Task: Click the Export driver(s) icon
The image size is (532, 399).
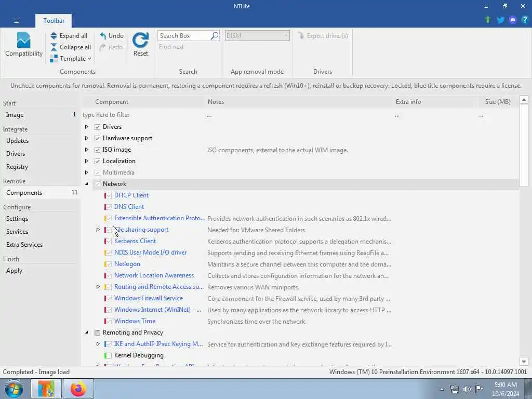Action: click(x=301, y=36)
